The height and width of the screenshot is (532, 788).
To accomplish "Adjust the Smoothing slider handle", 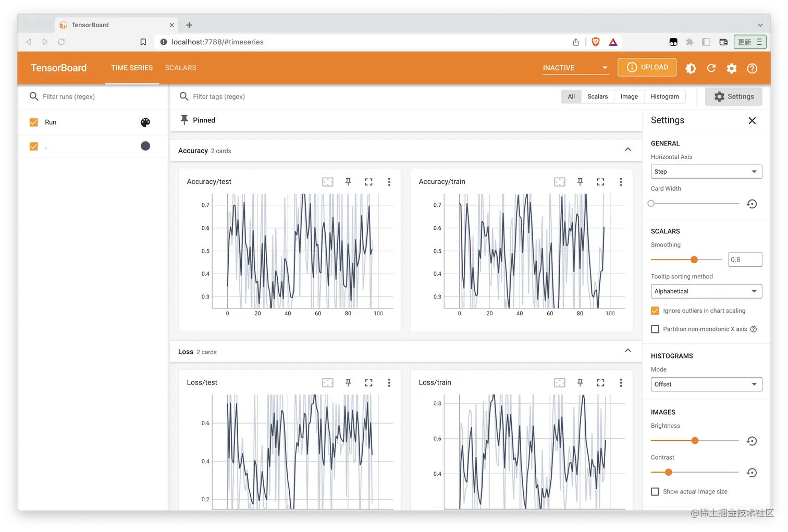I will tap(694, 259).
